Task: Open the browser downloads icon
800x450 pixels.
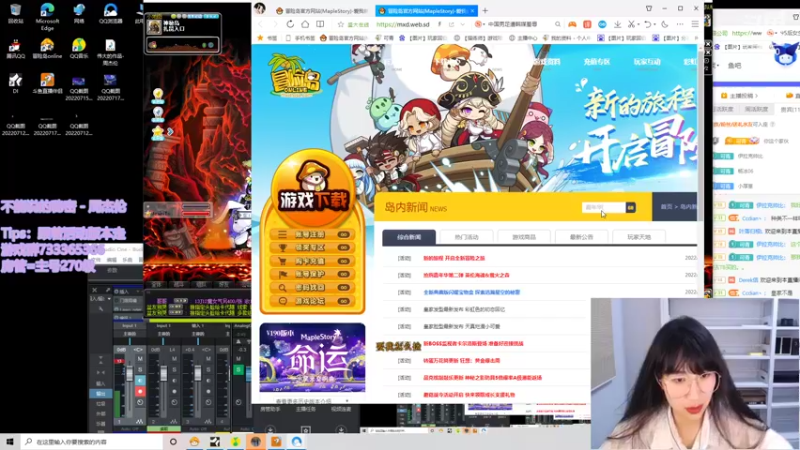Action: (617, 24)
